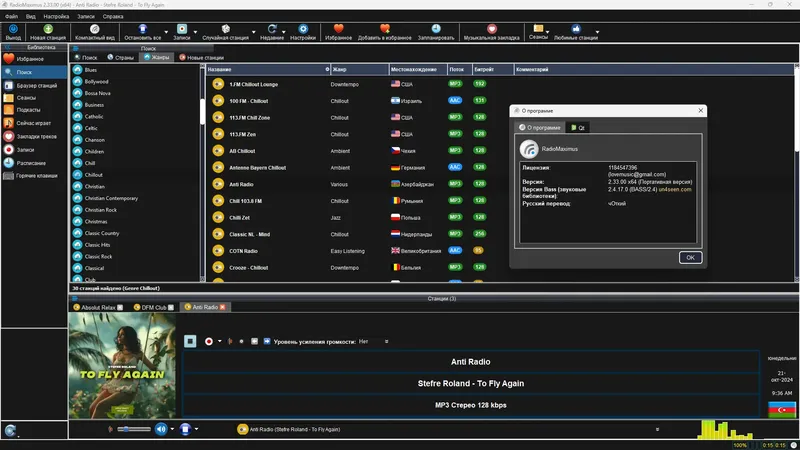Click the blue arrow icon beside volume gain
800x450 pixels.
267,341
